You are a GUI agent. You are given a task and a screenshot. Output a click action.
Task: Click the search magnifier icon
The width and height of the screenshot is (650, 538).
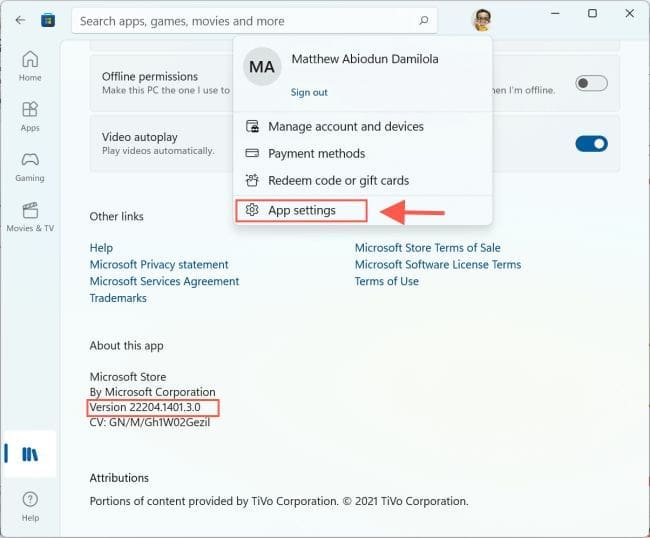click(424, 20)
